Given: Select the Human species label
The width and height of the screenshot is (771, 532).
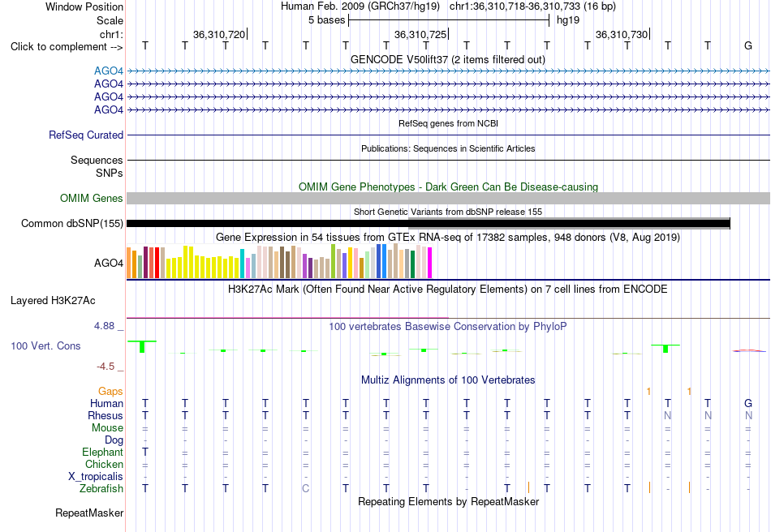Looking at the screenshot, I should coord(106,403).
